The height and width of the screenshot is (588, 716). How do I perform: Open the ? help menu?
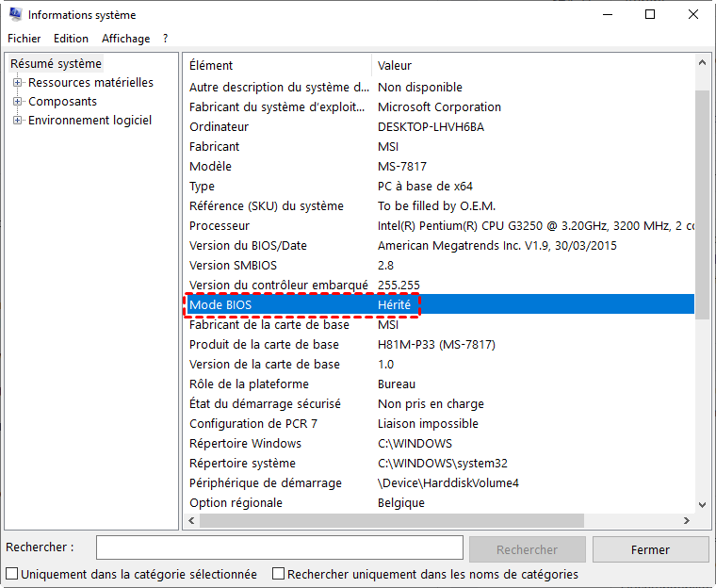pyautogui.click(x=165, y=39)
